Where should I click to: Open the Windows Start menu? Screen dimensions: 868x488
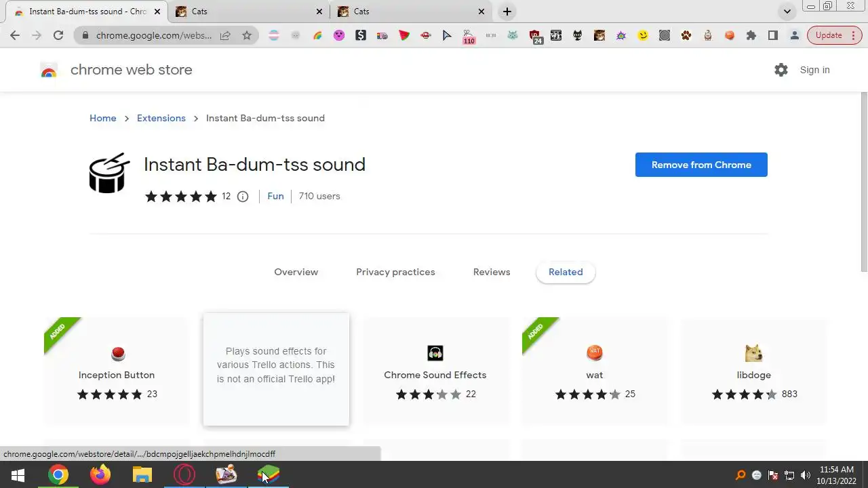[18, 474]
